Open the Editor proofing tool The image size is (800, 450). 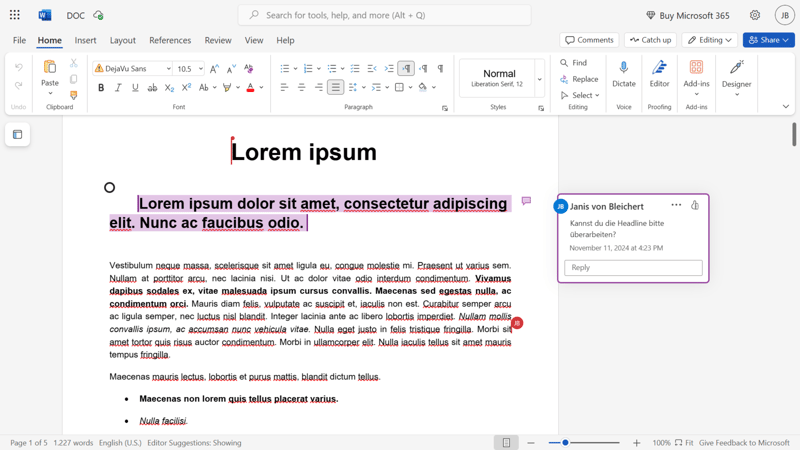pos(659,68)
